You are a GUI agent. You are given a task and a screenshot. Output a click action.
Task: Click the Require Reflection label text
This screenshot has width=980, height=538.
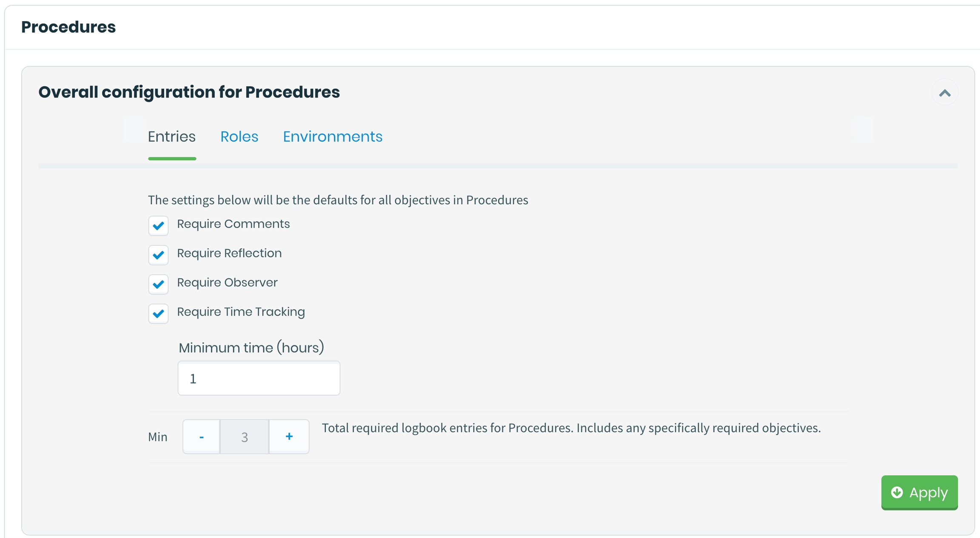pyautogui.click(x=229, y=253)
